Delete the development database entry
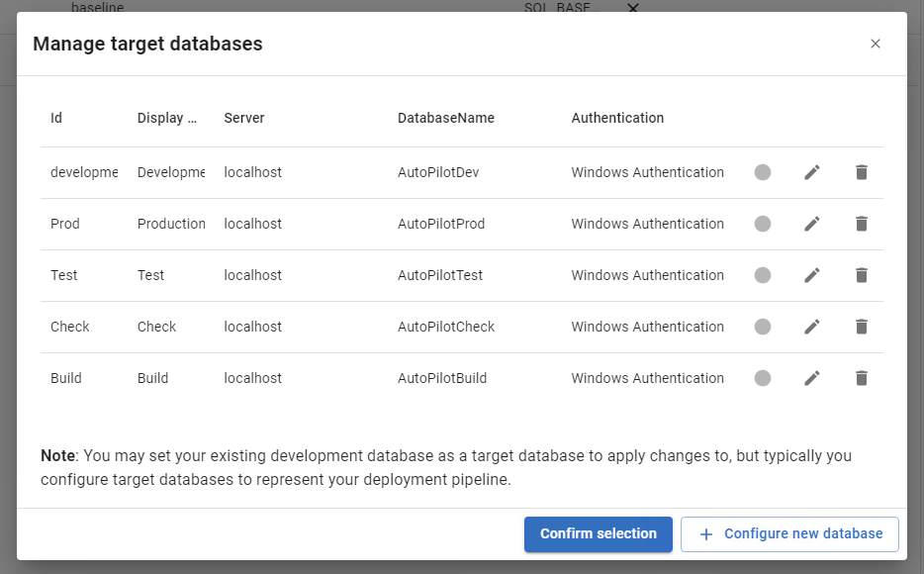924x574 pixels. point(861,172)
